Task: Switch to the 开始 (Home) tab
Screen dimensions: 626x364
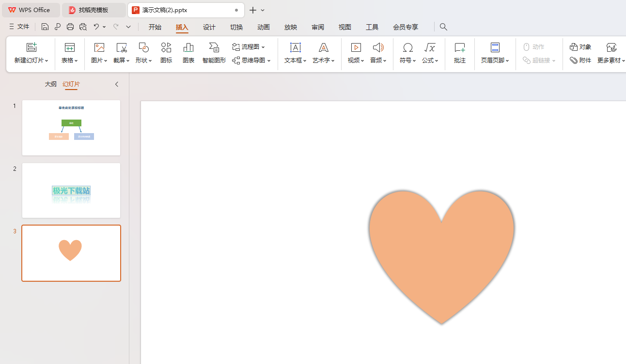Action: click(155, 27)
